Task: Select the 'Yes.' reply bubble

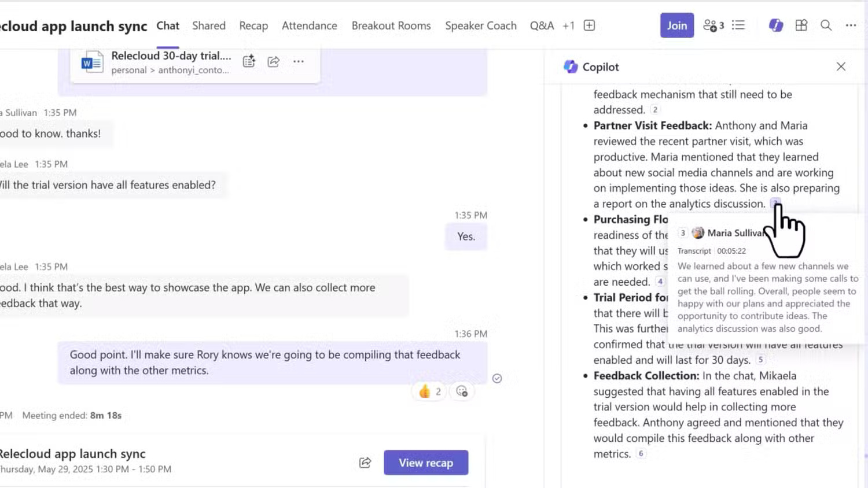Action: (466, 236)
